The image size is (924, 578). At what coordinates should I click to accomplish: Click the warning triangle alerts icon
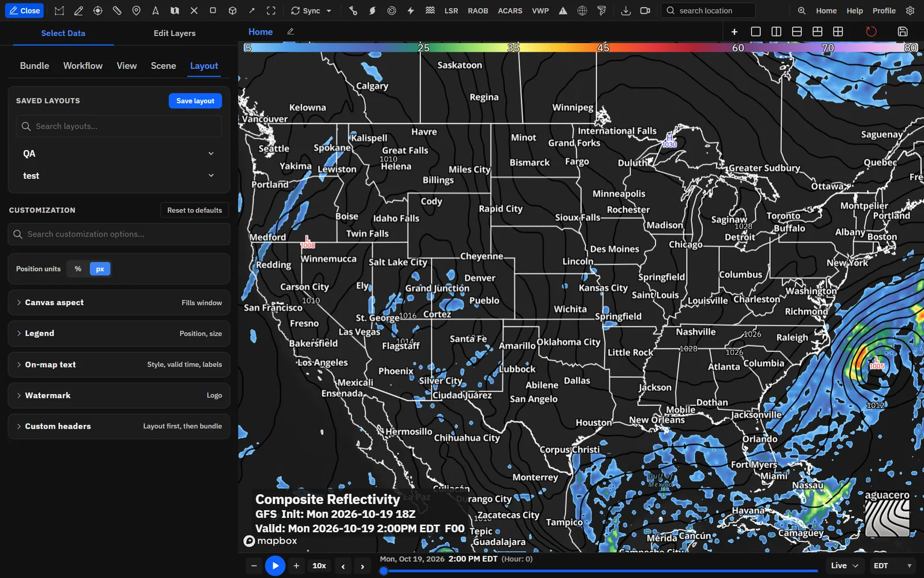point(562,10)
